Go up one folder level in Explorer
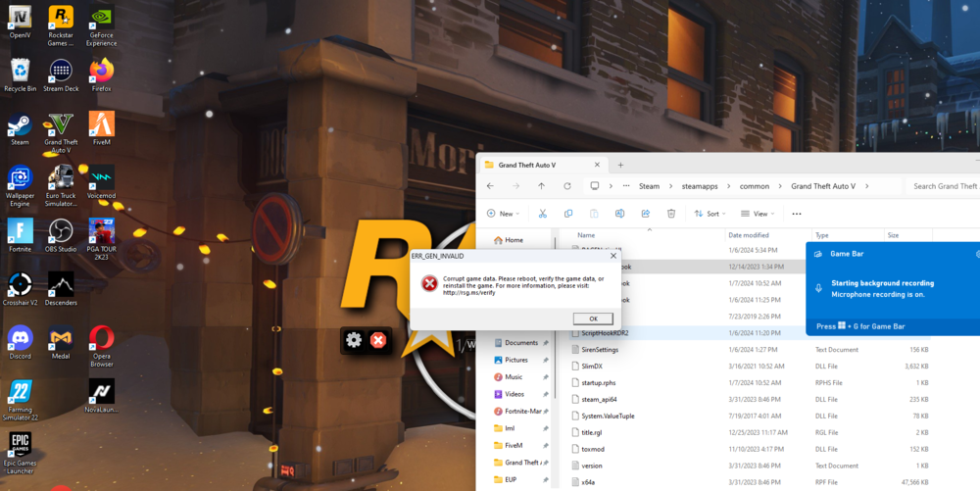Viewport: 980px width, 491px height. 541,186
